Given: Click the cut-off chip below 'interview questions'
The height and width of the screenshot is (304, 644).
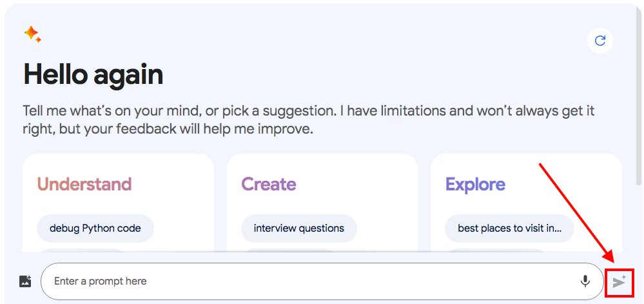Looking at the screenshot, I should point(289,250).
